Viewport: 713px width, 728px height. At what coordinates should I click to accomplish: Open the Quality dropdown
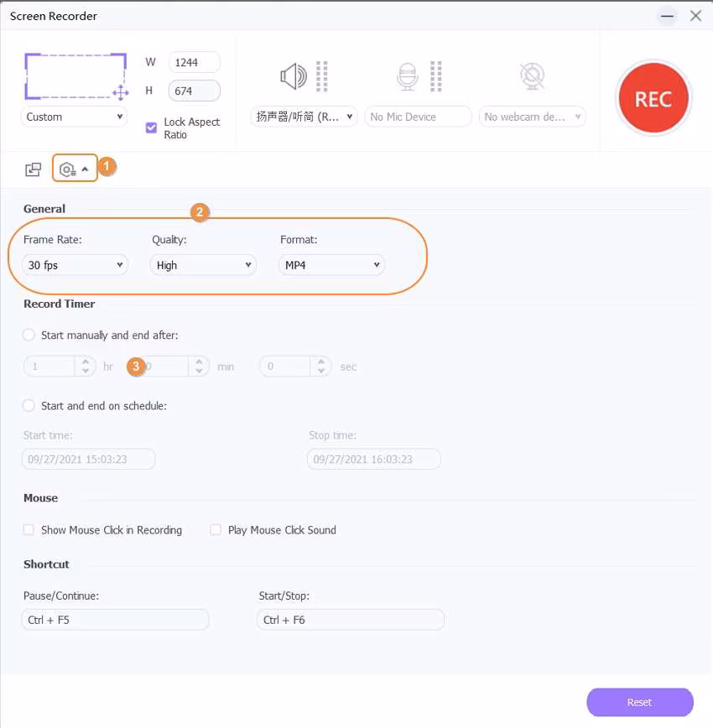pyautogui.click(x=203, y=265)
